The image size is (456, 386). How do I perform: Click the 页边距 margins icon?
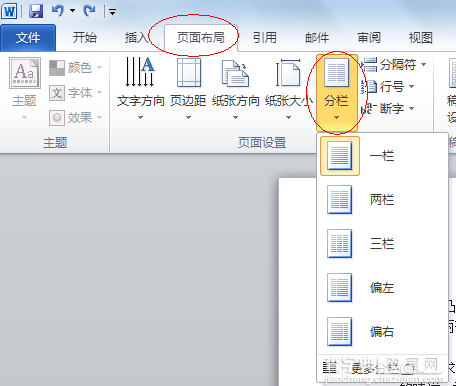point(189,72)
